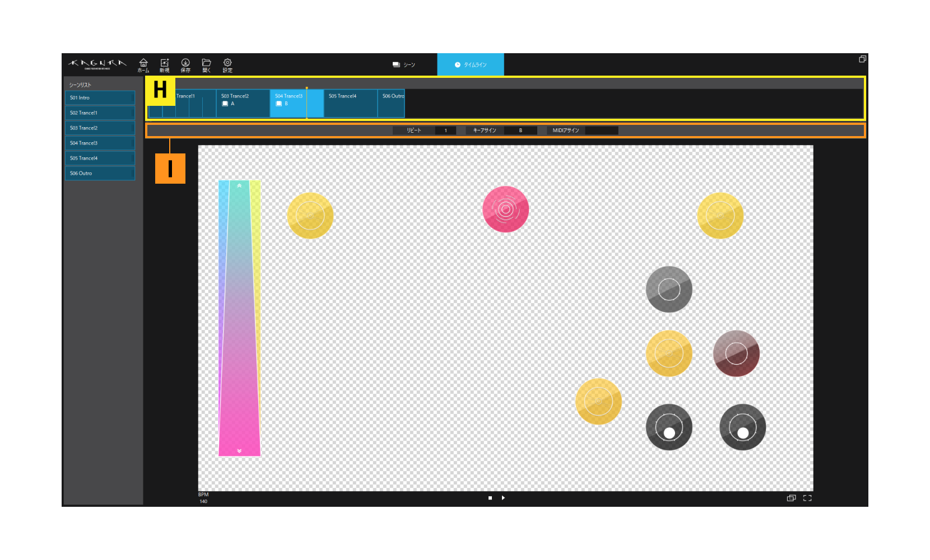Switch to the タイムライン tab
Viewport: 930px width, 560px height.
(471, 64)
